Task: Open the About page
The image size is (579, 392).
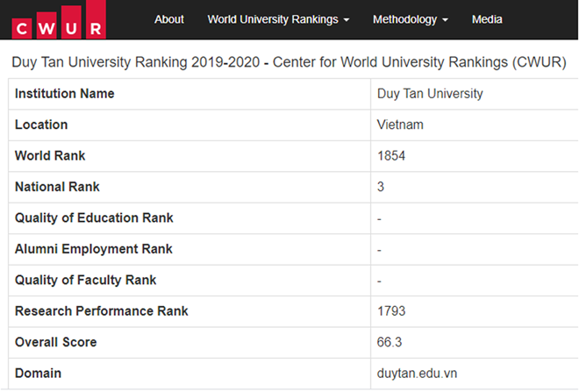Action: click(168, 19)
